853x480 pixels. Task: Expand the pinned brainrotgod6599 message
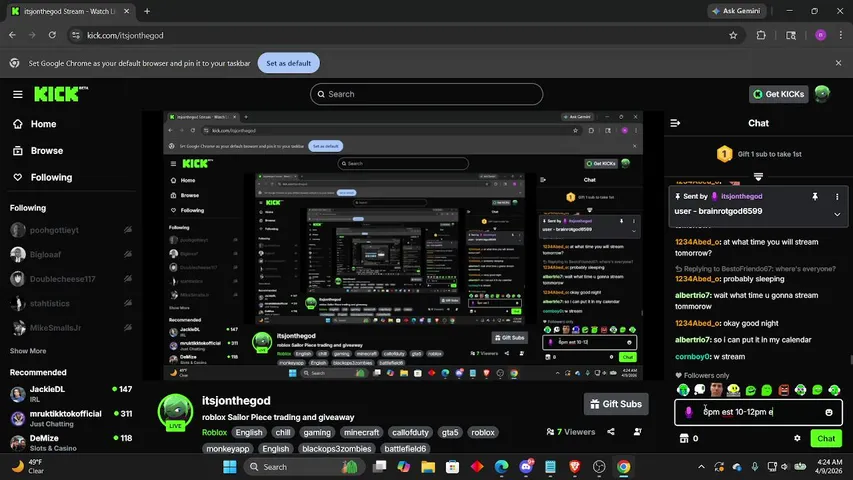point(837,214)
